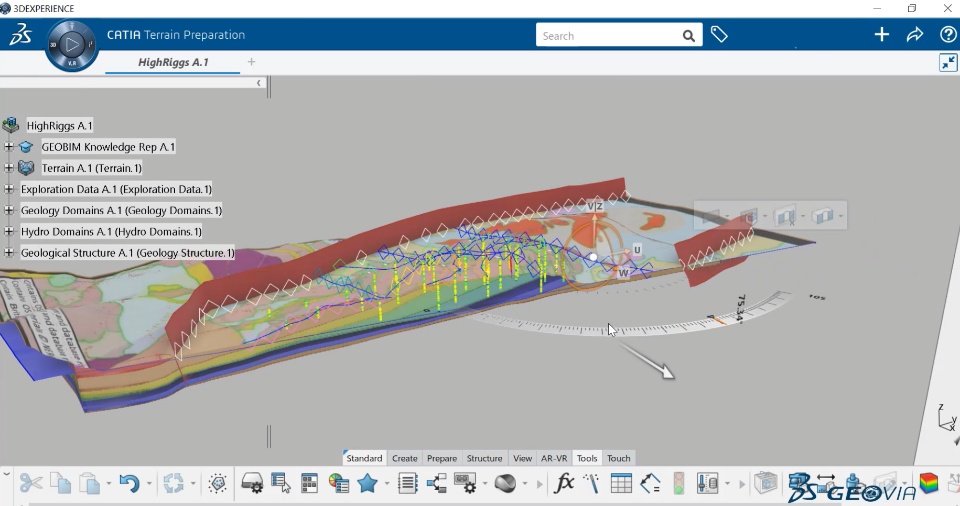Click the list-with-cursor selection icon
960x506 pixels.
click(281, 483)
